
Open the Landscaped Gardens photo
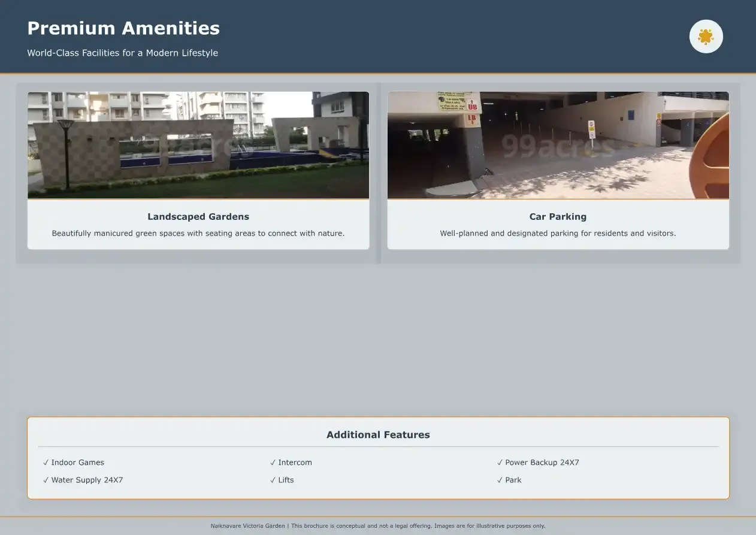pos(198,145)
